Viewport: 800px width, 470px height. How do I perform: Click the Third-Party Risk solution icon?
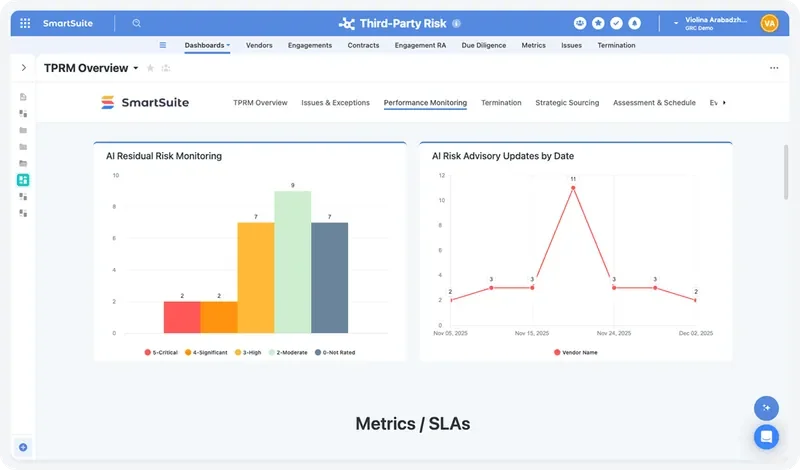point(347,23)
